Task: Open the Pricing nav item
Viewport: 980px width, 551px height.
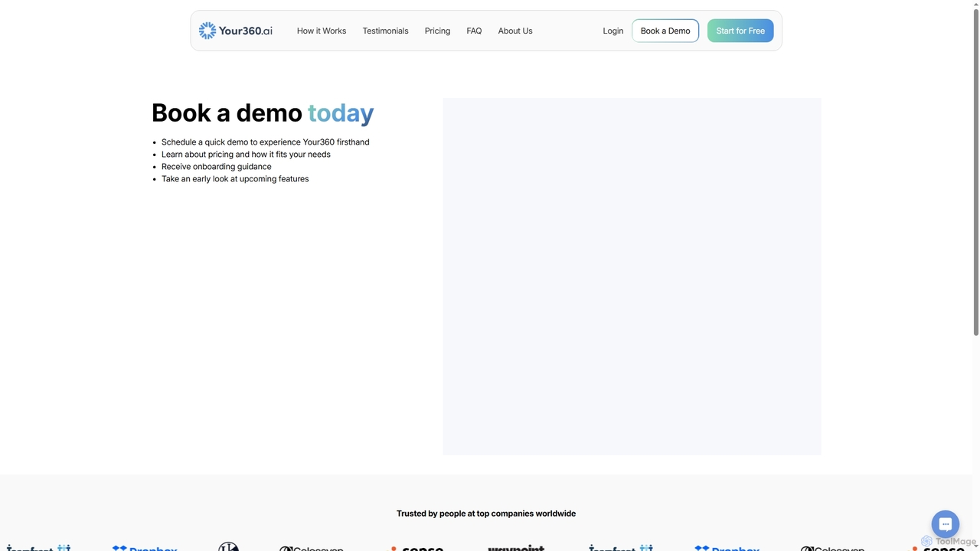Action: pos(437,31)
